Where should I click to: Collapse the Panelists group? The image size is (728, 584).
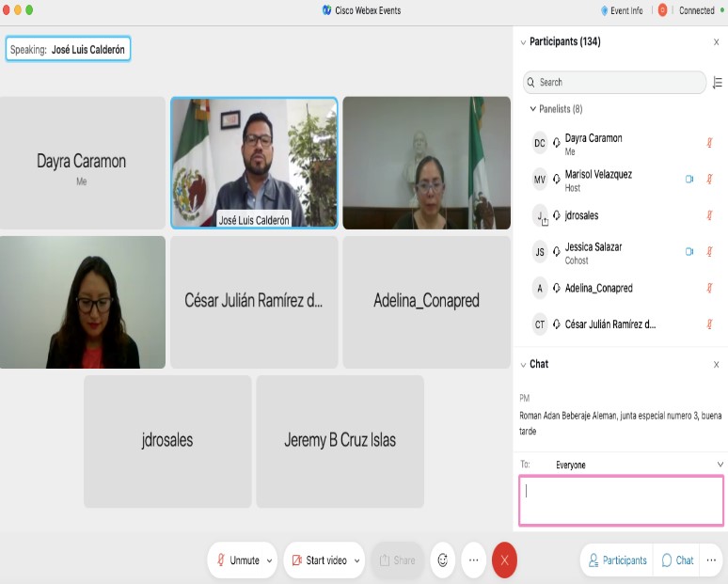coord(533,109)
